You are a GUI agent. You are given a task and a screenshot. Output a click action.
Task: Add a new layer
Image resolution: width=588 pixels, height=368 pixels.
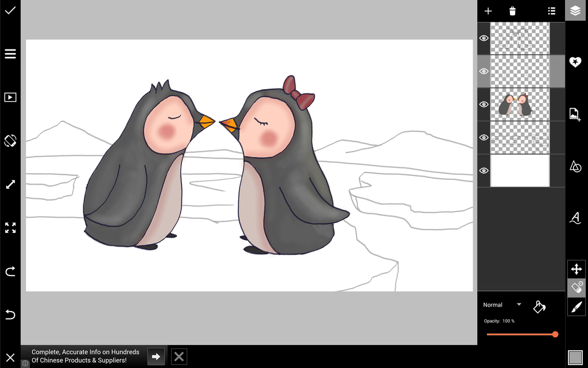click(488, 11)
